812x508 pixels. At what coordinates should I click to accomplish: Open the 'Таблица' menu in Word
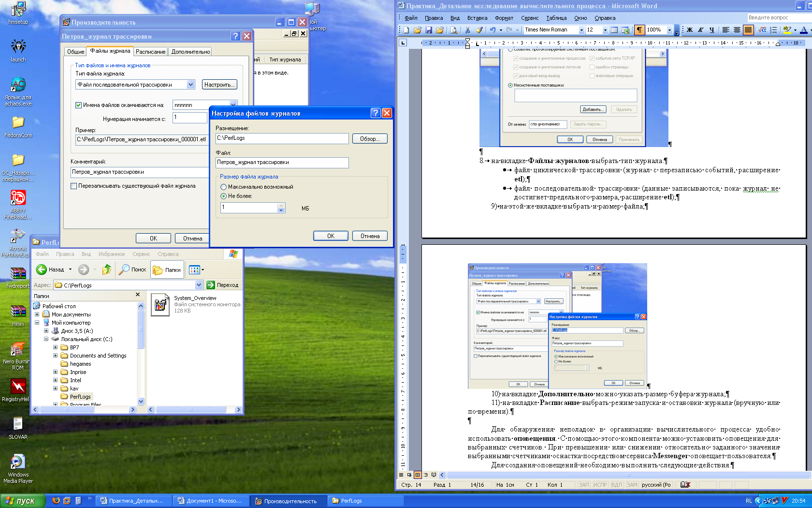click(x=556, y=18)
